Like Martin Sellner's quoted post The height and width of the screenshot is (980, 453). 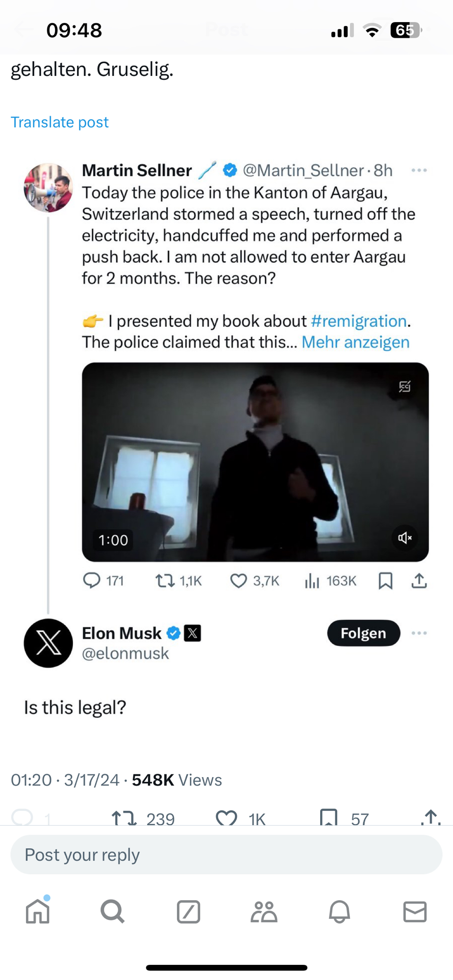tap(239, 581)
